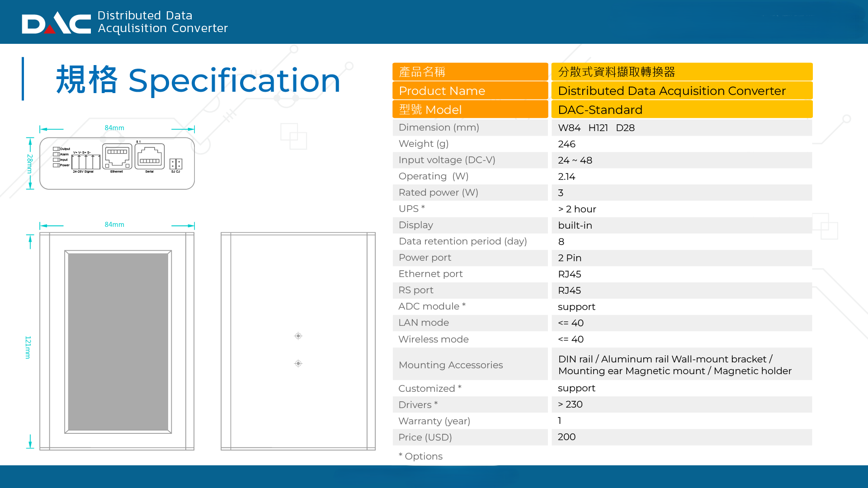Click the SJ CJ jumper connector
Screen dimensions: 868x488
[x=175, y=164]
